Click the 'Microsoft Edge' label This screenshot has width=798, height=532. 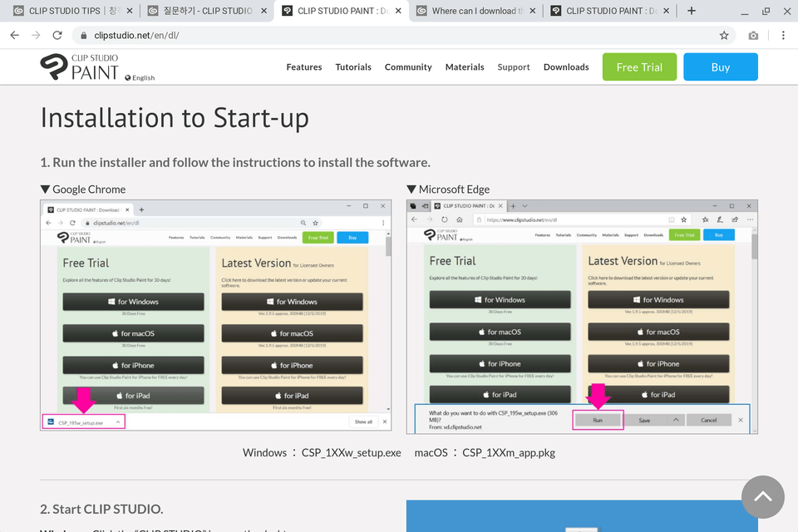pyautogui.click(x=454, y=190)
